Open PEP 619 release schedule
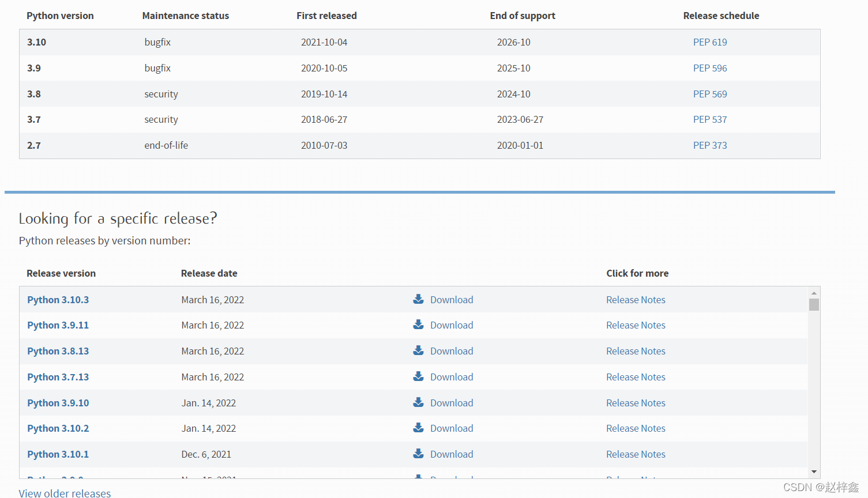This screenshot has width=868, height=498. click(x=710, y=42)
